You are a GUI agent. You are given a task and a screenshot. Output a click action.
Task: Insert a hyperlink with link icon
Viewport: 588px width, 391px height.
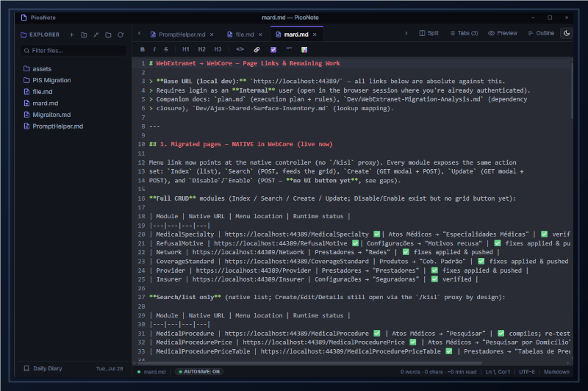(257, 49)
